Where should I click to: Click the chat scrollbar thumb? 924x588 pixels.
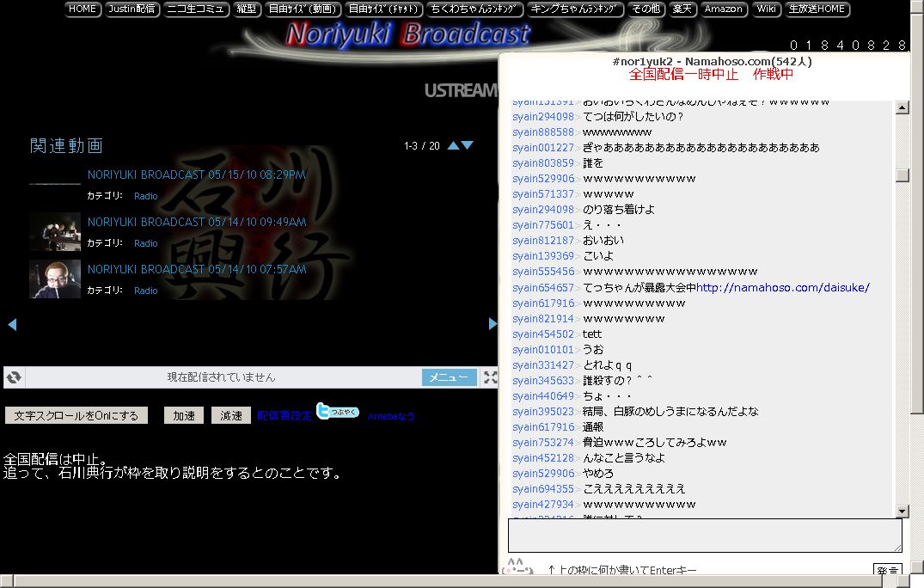tap(903, 175)
